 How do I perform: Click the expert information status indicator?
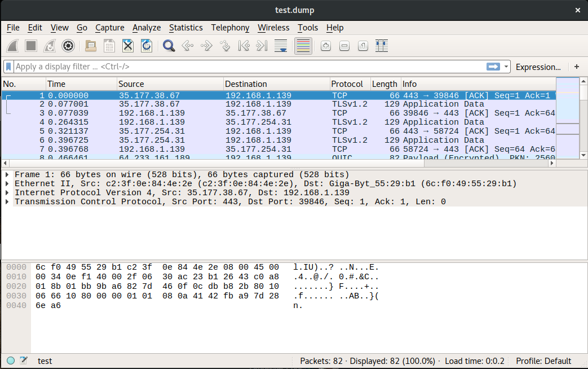(11, 361)
